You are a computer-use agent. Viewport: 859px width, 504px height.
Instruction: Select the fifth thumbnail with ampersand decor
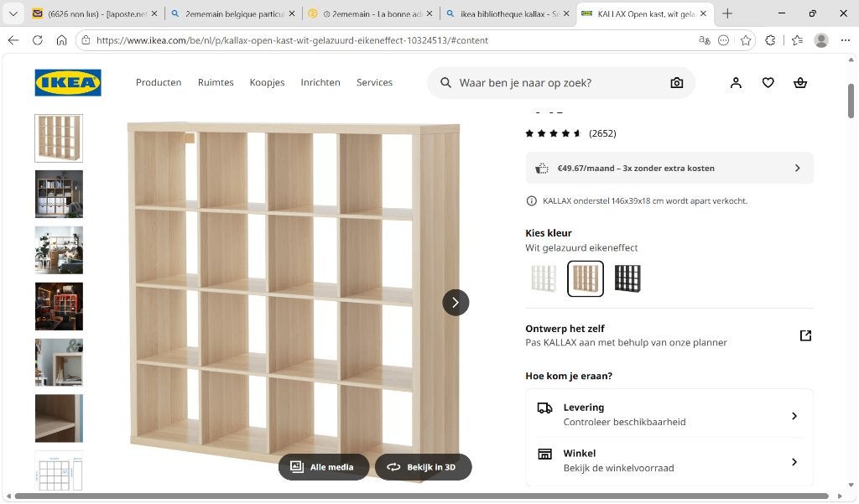click(x=59, y=362)
